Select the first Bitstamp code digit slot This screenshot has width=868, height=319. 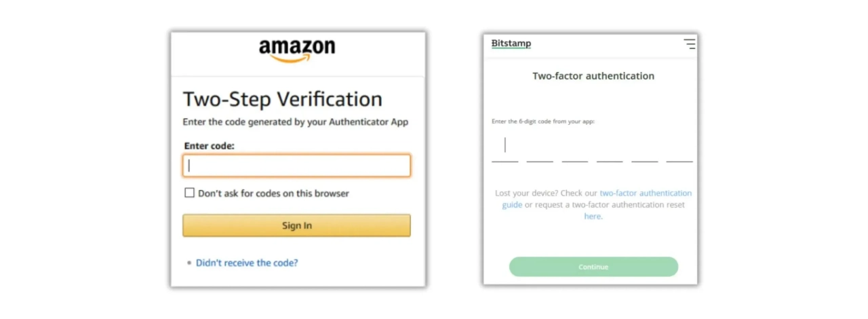click(505, 149)
